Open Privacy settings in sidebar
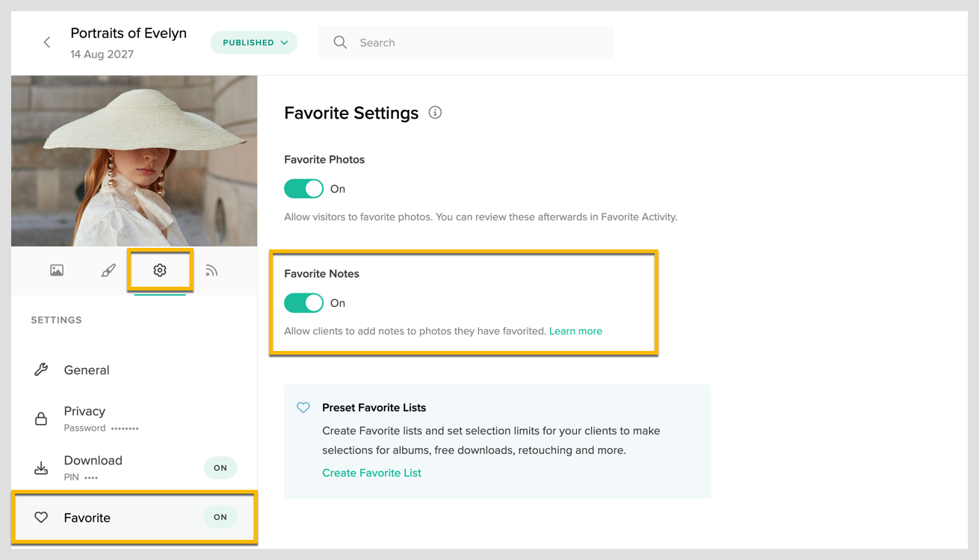 coord(135,419)
